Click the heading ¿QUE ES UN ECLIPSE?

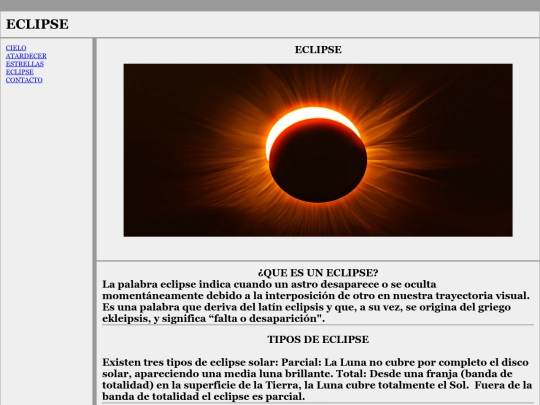coord(318,273)
